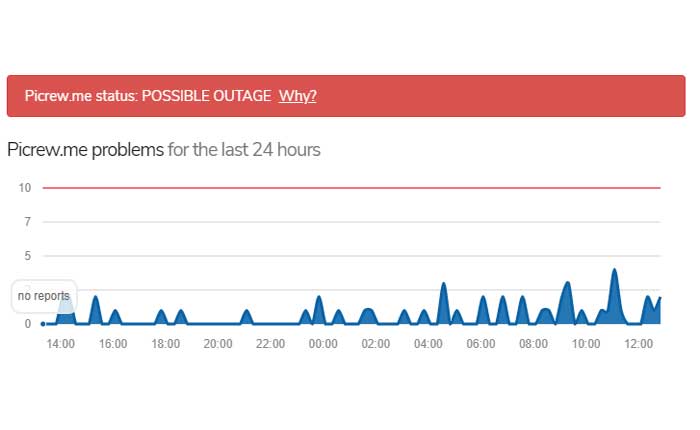Click the y-axis label 7
The image size is (700, 430).
tap(27, 221)
